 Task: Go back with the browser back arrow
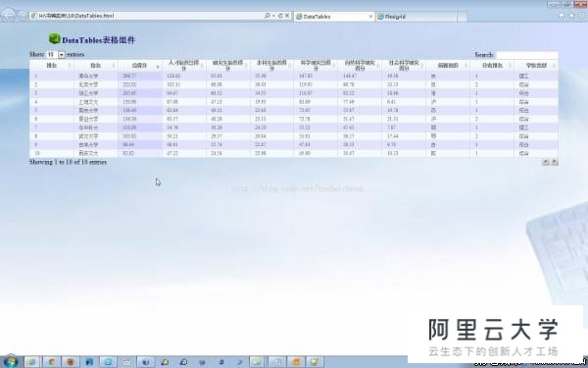(x=8, y=15)
